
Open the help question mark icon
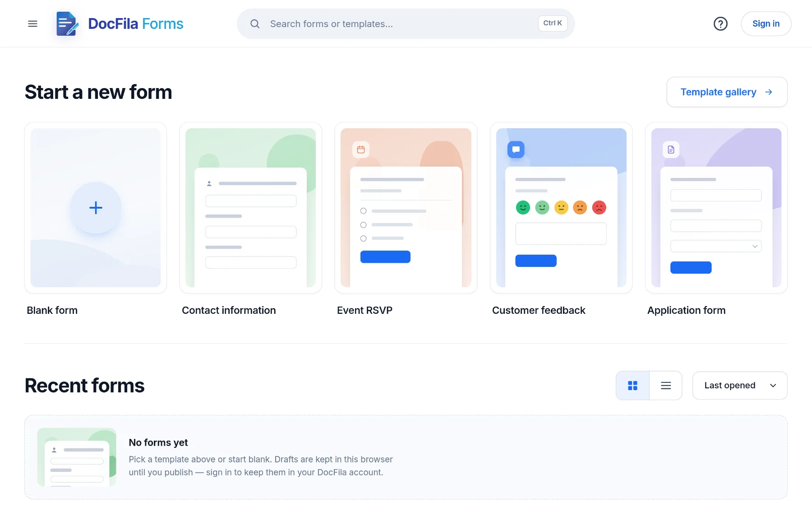720,23
